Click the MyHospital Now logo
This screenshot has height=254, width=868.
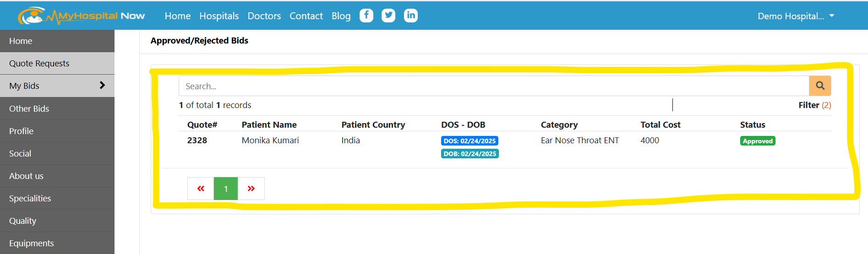pos(82,16)
